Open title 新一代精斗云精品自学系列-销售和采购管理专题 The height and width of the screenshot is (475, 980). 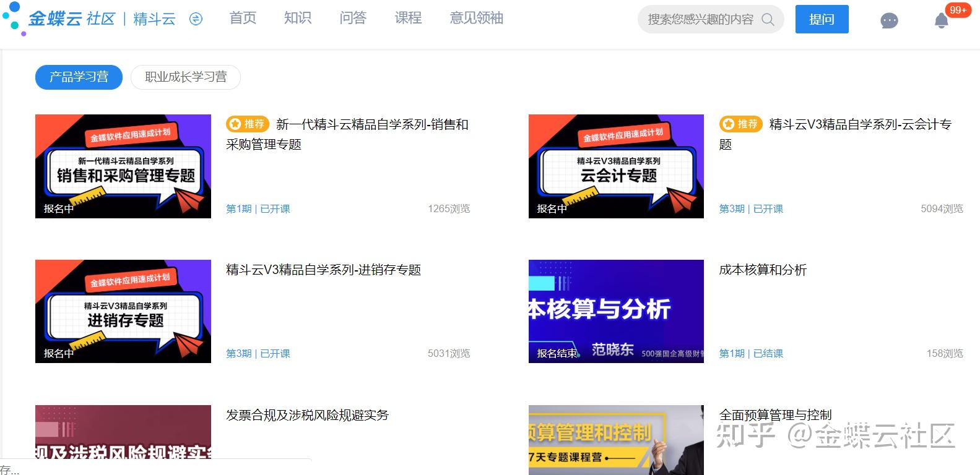click(347, 134)
